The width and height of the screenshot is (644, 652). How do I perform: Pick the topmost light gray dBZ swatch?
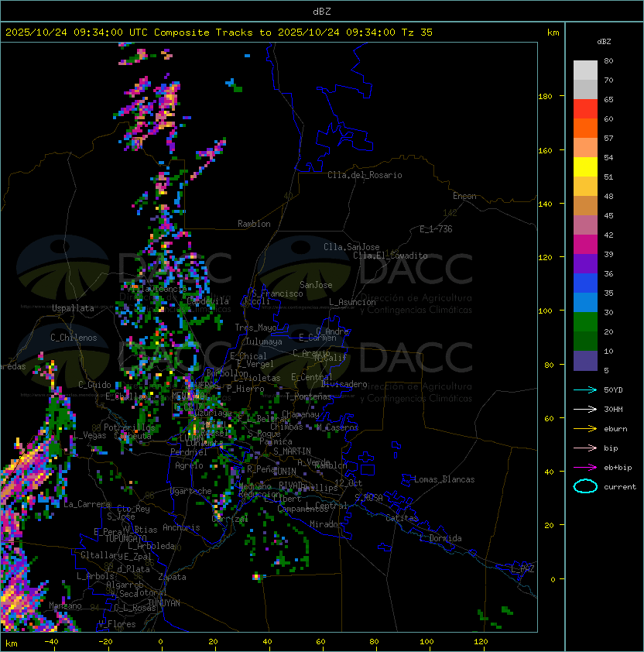585,70
